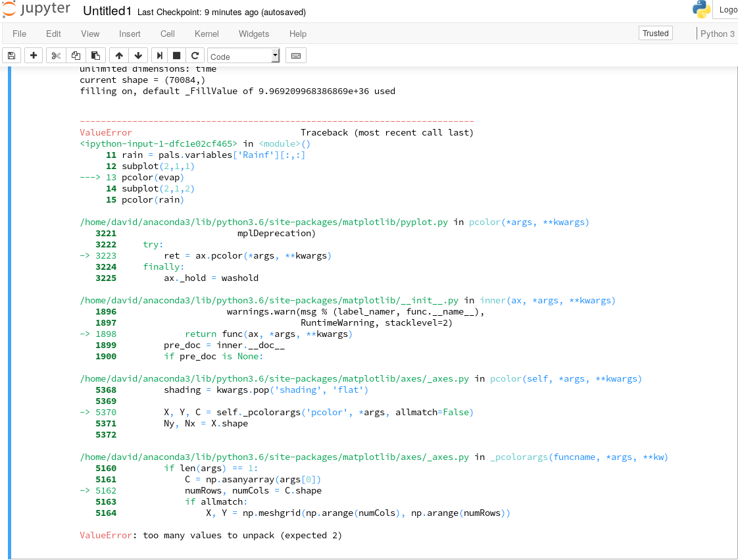Image resolution: width=738 pixels, height=560 pixels.
Task: Click the ipython-input-1-dfc1e02cf465 reference
Action: coord(159,143)
